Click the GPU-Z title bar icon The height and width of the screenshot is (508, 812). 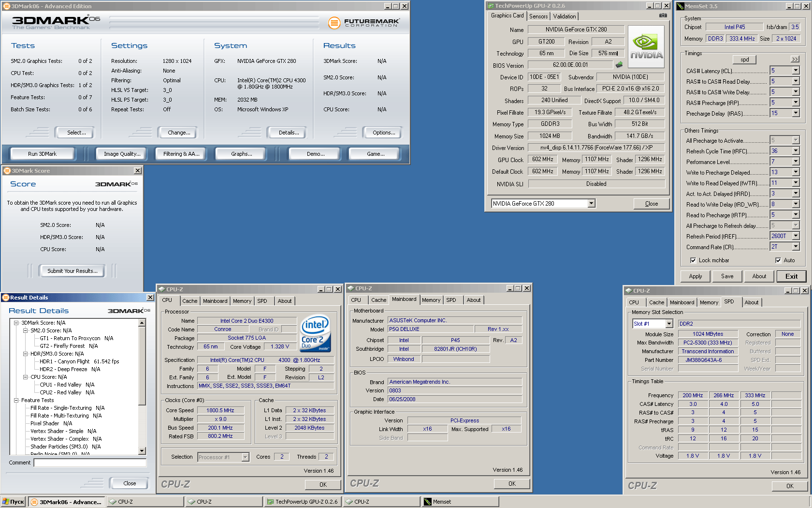491,6
